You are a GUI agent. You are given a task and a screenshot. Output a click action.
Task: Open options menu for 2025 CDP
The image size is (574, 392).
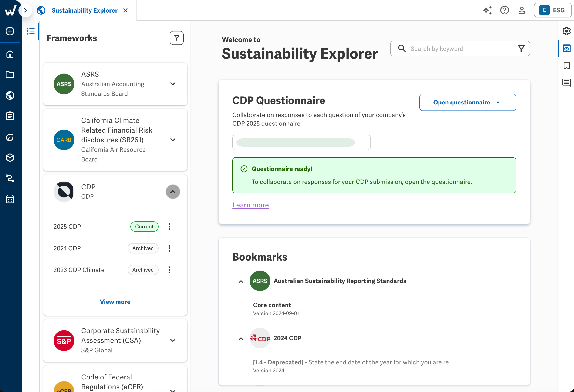[169, 227]
